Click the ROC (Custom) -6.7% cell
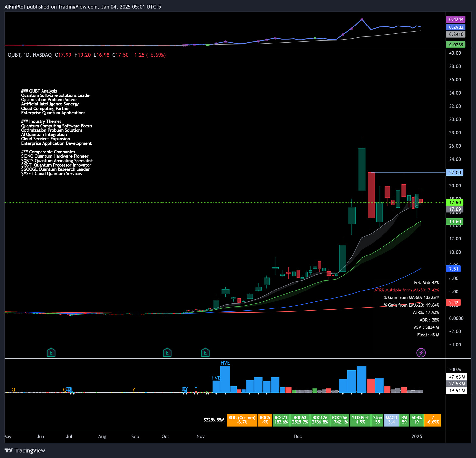 coord(242,420)
